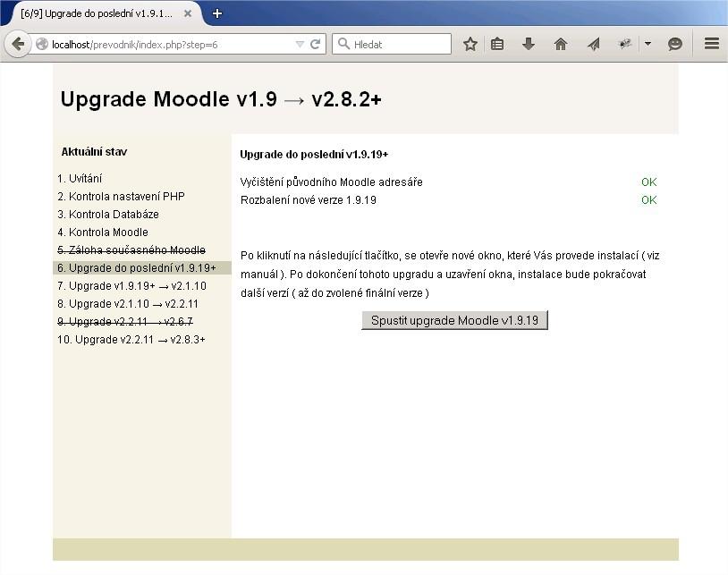Select highlighted step 6. Upgrade do poslední v1.9.19+
The width and height of the screenshot is (728, 575).
pos(141,267)
